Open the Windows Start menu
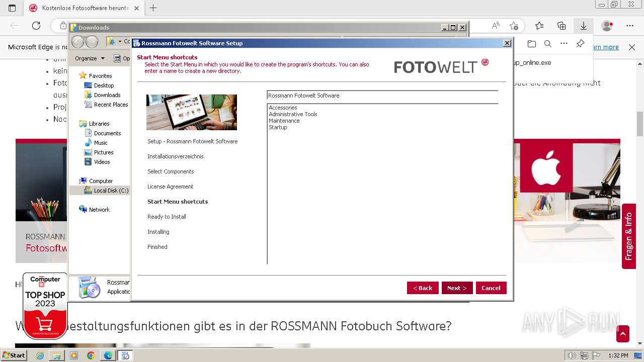The image size is (644, 362). coord(14,355)
